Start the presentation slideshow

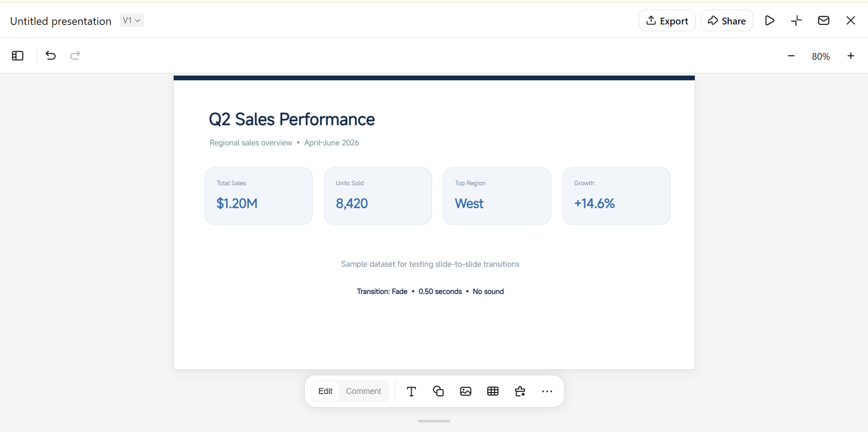pyautogui.click(x=769, y=20)
